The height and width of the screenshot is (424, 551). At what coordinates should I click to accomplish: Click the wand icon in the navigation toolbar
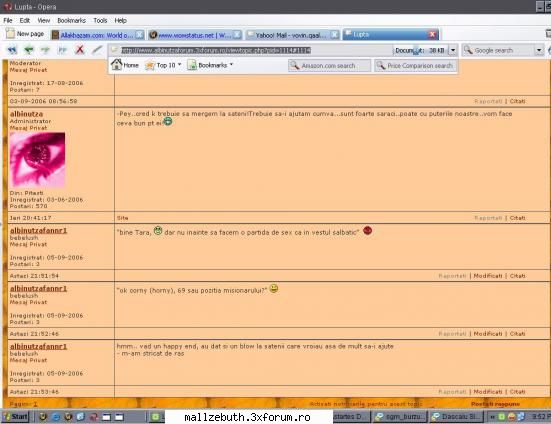pyautogui.click(x=97, y=50)
